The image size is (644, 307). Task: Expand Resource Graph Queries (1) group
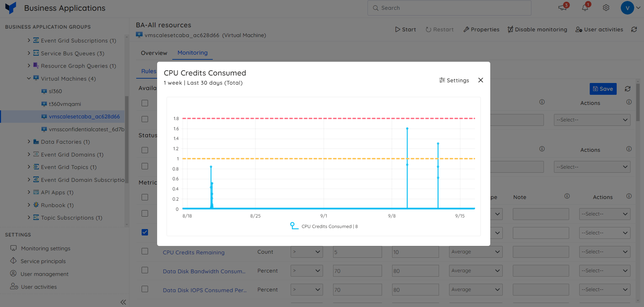[x=29, y=65]
